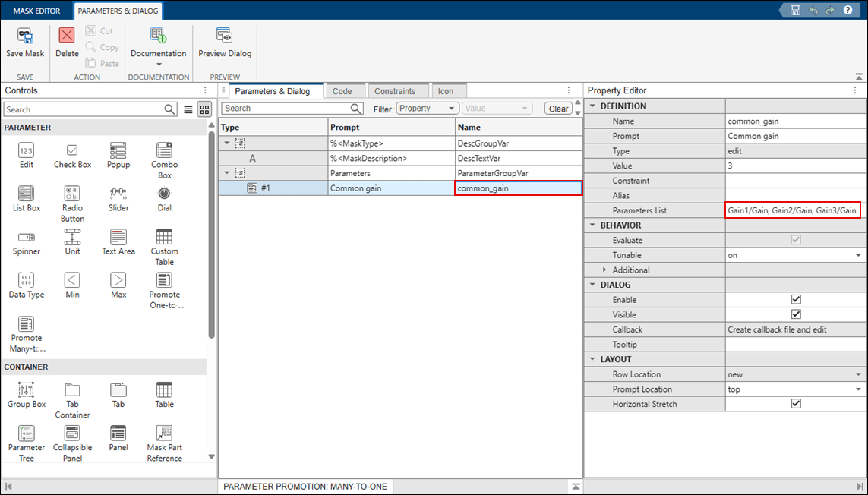
Task: Select Promote Many-to-one control
Action: click(26, 335)
